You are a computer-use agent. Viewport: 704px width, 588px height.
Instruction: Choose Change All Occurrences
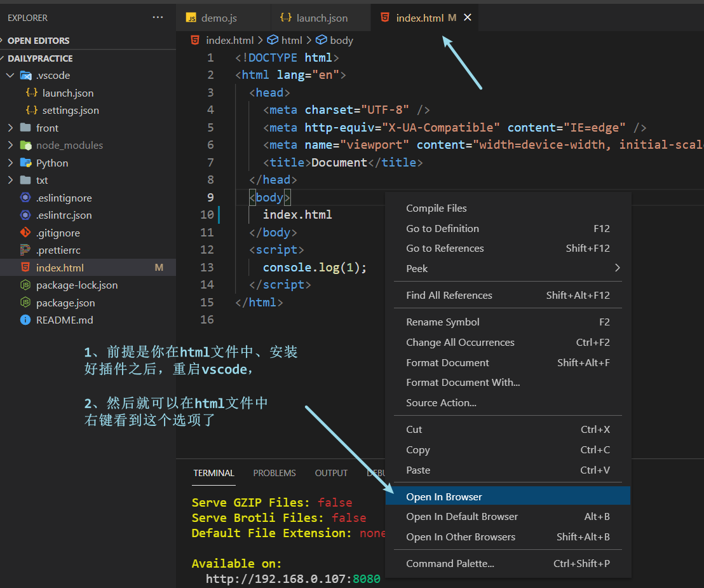point(508,342)
